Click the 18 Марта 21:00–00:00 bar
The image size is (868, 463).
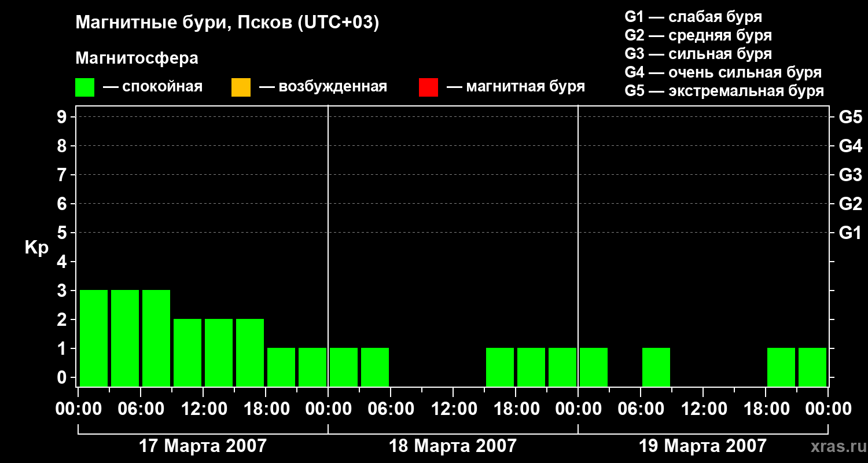[562, 367]
